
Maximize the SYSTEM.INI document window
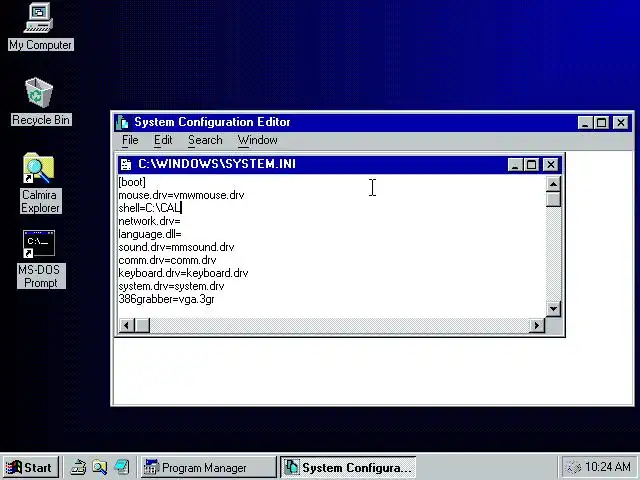pyautogui.click(x=531, y=164)
